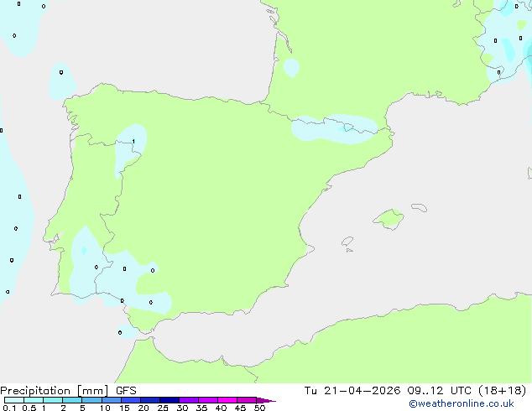Click the over-50 arrow end of legend
The height and width of the screenshot is (411, 532).
tap(266, 400)
